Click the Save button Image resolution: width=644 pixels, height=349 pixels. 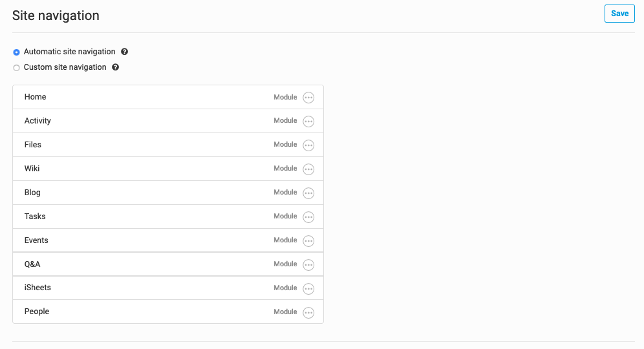619,14
